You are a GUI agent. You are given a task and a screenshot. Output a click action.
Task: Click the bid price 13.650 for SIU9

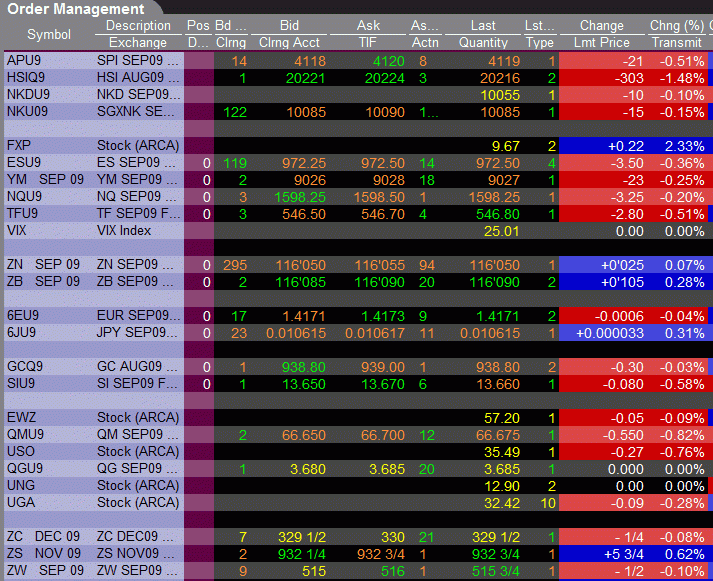coord(304,384)
